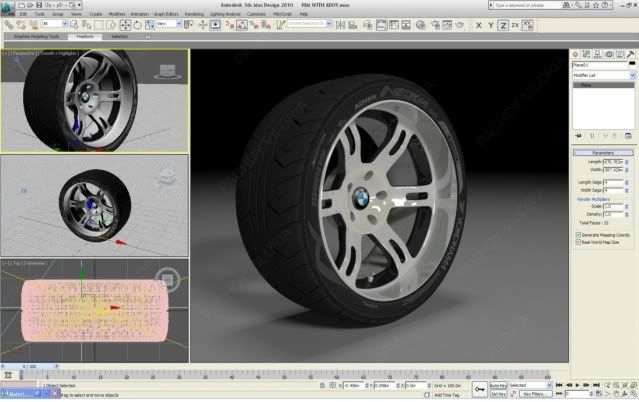639x402 pixels.
Task: Switch to the Freeform ribbon tab
Action: tap(85, 37)
